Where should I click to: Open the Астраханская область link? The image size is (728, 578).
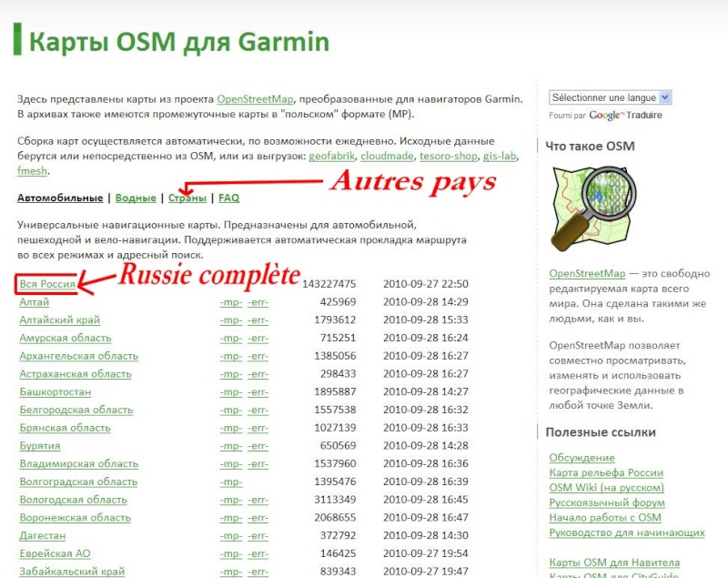click(x=76, y=374)
